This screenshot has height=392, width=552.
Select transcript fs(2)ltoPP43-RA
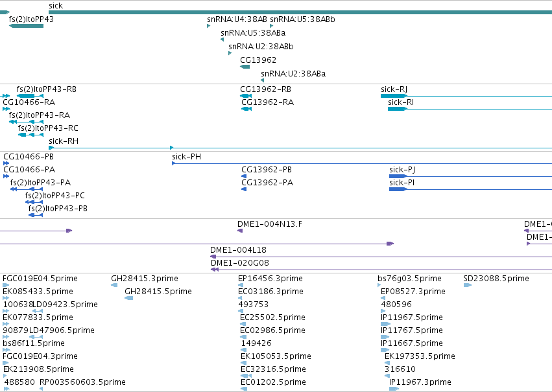tap(40, 115)
